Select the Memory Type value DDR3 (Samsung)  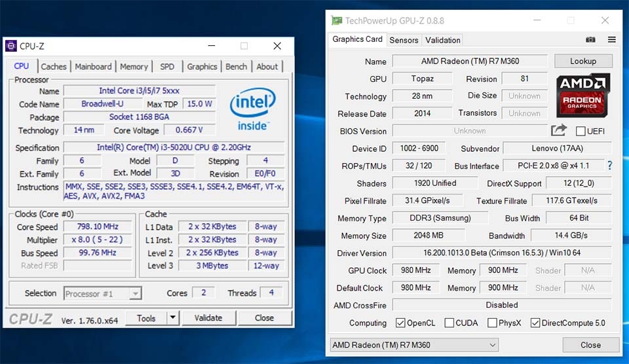point(440,218)
